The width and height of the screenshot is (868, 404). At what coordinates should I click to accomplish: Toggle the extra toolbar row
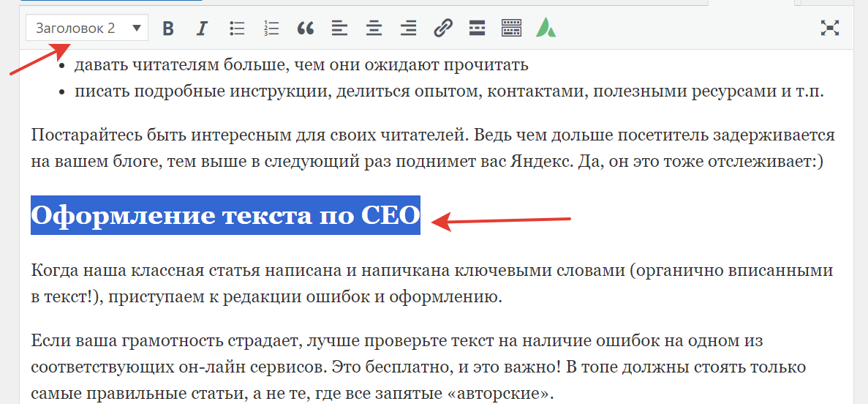511,29
